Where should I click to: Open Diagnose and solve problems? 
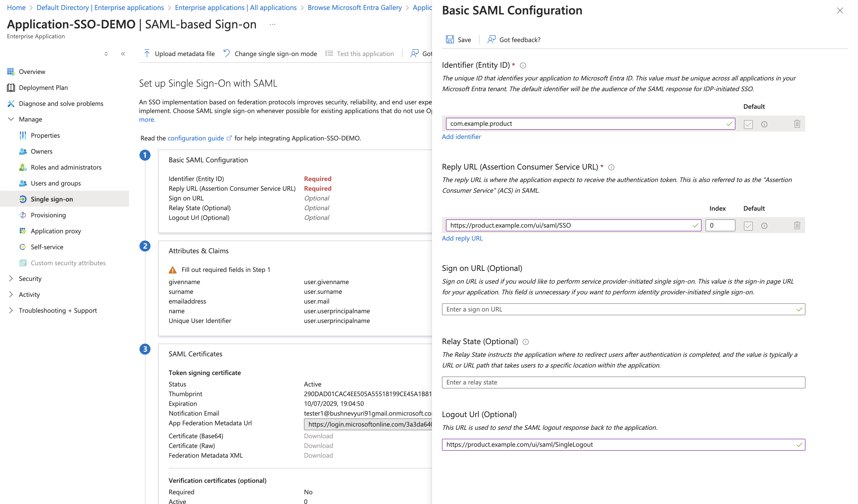(61, 103)
